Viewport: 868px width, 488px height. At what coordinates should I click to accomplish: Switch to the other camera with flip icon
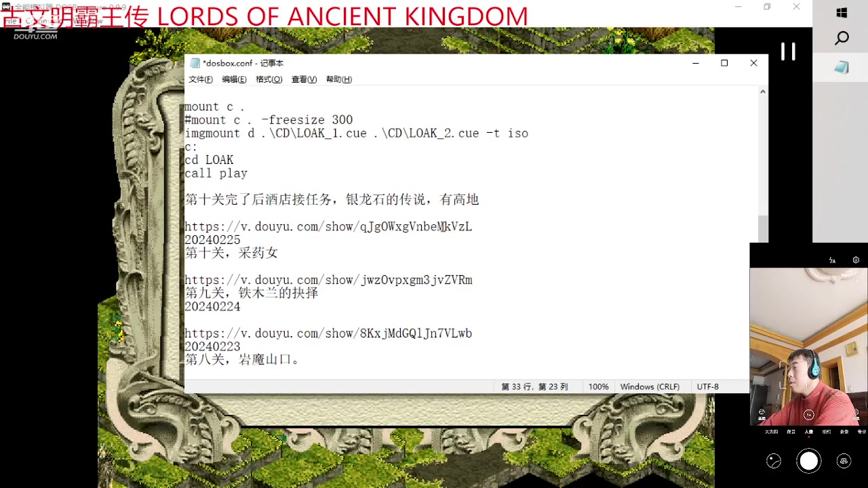click(844, 461)
